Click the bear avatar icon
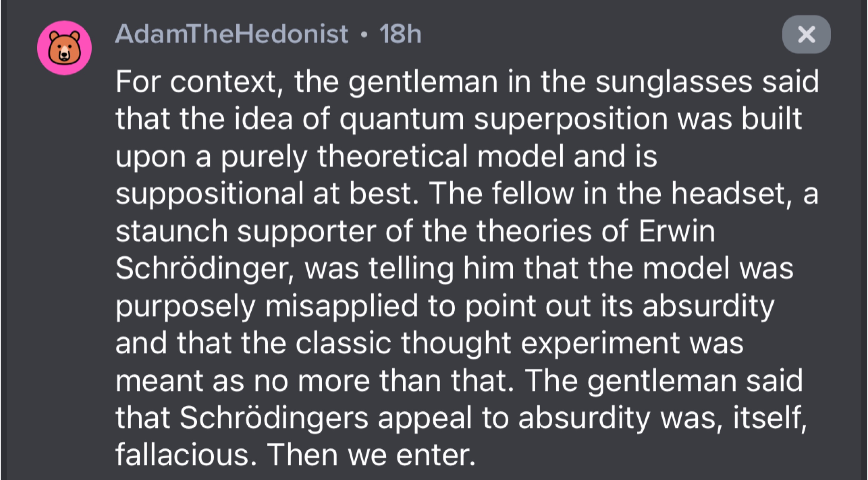This screenshot has width=868, height=480. tap(64, 48)
